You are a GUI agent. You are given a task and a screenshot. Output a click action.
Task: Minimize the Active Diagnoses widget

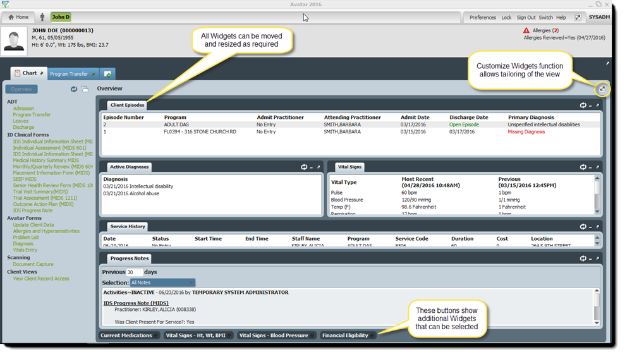click(x=311, y=167)
